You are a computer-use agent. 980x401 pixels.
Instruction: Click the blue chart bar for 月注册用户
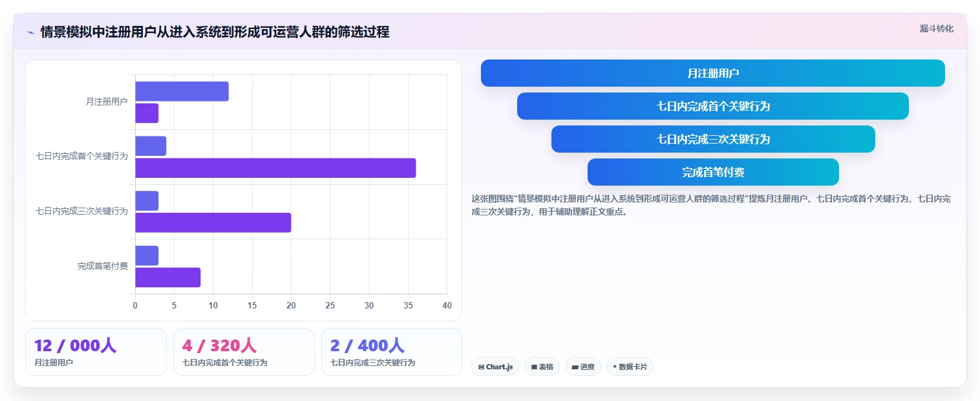click(x=182, y=91)
